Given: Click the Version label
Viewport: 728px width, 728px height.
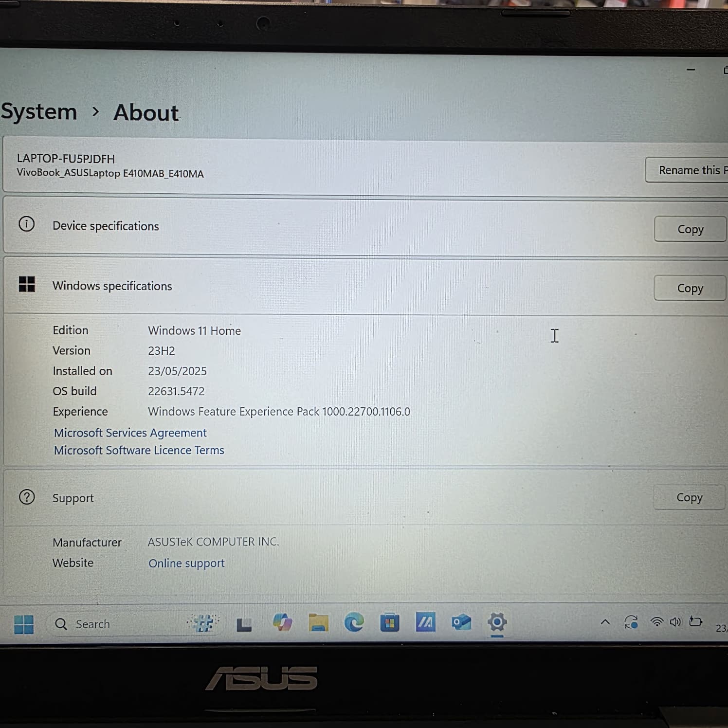Looking at the screenshot, I should pyautogui.click(x=72, y=350).
